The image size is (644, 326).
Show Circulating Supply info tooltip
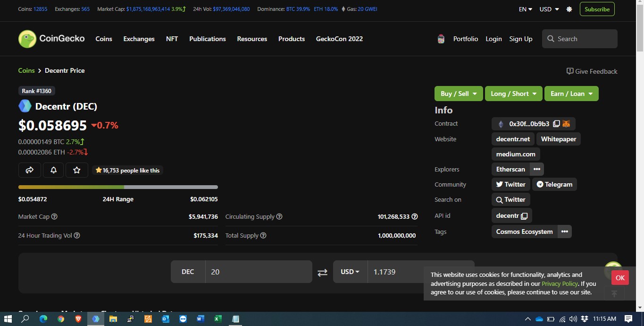point(279,216)
